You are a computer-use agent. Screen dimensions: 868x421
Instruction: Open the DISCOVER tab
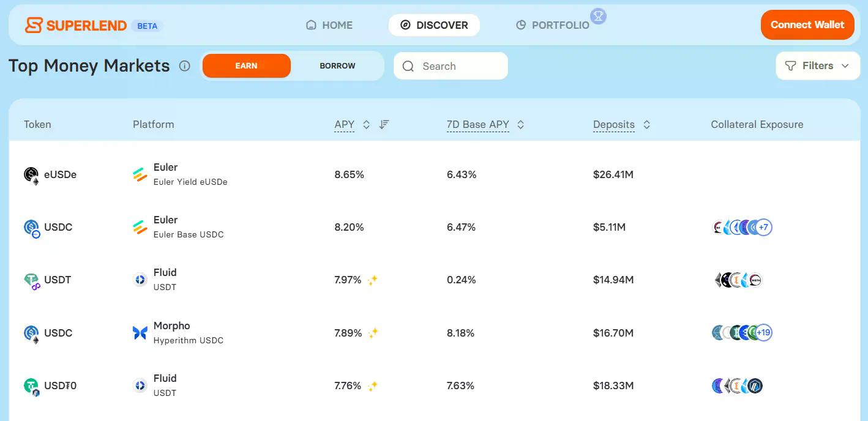[x=435, y=25]
